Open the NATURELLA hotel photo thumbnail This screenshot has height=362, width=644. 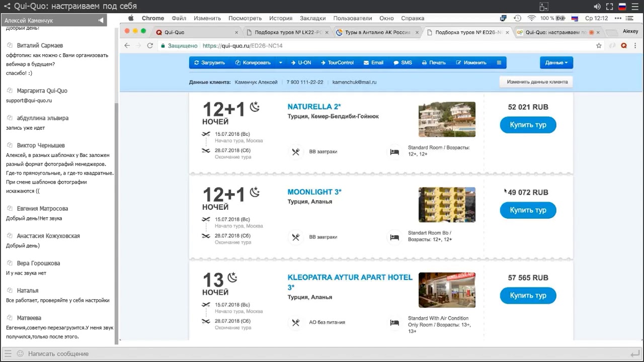point(447,119)
